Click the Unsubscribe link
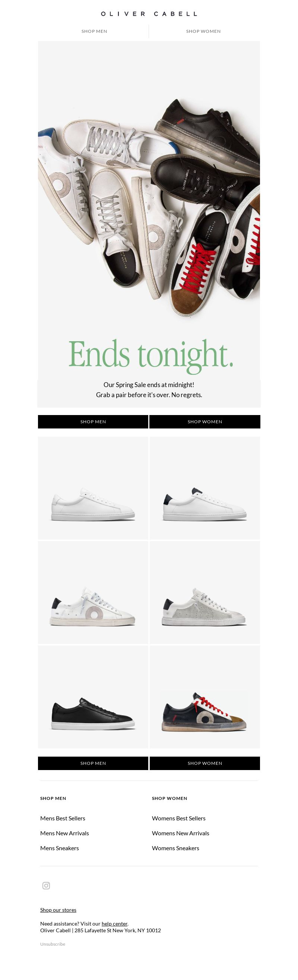The width and height of the screenshot is (298, 980). point(53,944)
